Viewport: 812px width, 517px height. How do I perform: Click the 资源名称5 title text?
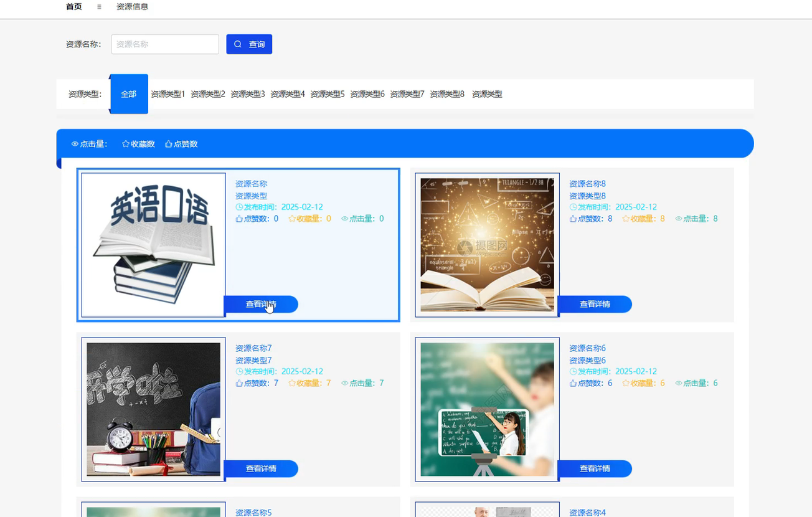(253, 513)
